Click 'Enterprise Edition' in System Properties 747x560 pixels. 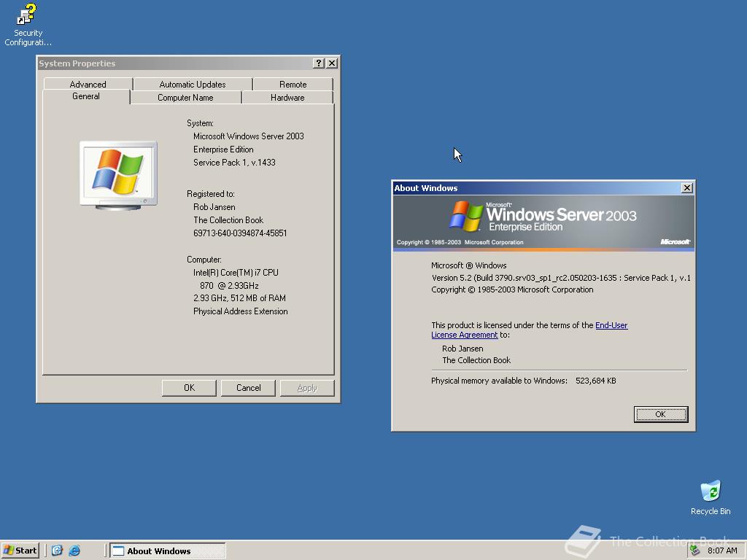click(223, 149)
